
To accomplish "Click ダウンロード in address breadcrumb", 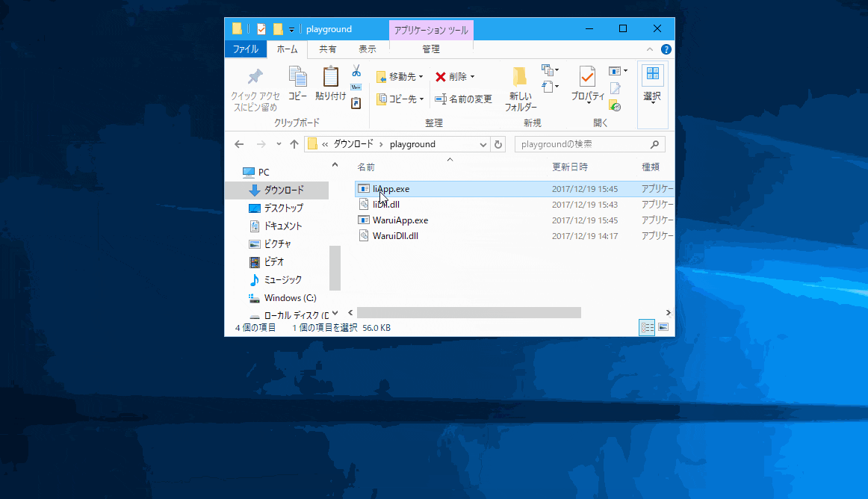I will pyautogui.click(x=353, y=145).
